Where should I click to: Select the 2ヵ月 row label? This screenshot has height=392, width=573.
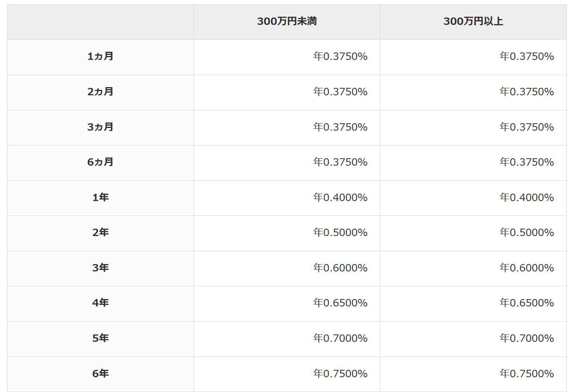coord(100,92)
